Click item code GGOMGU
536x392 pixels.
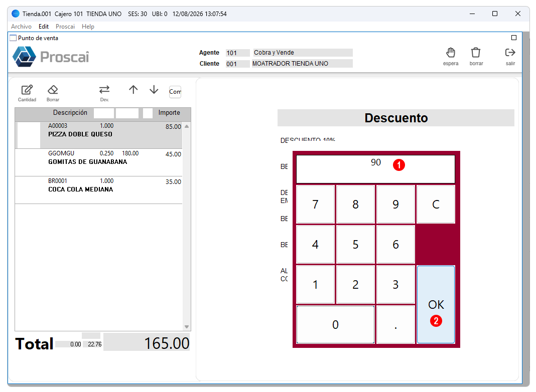tap(61, 153)
